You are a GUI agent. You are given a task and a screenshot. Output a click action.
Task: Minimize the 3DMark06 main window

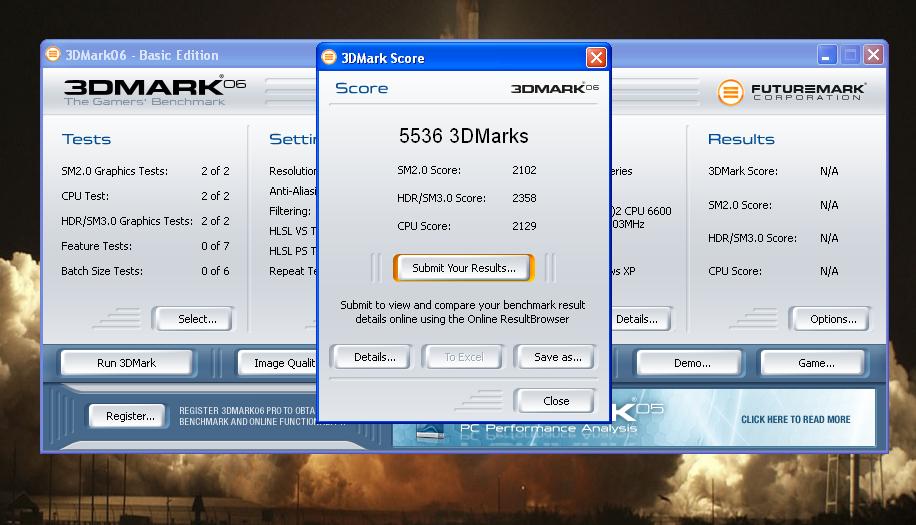tap(827, 55)
